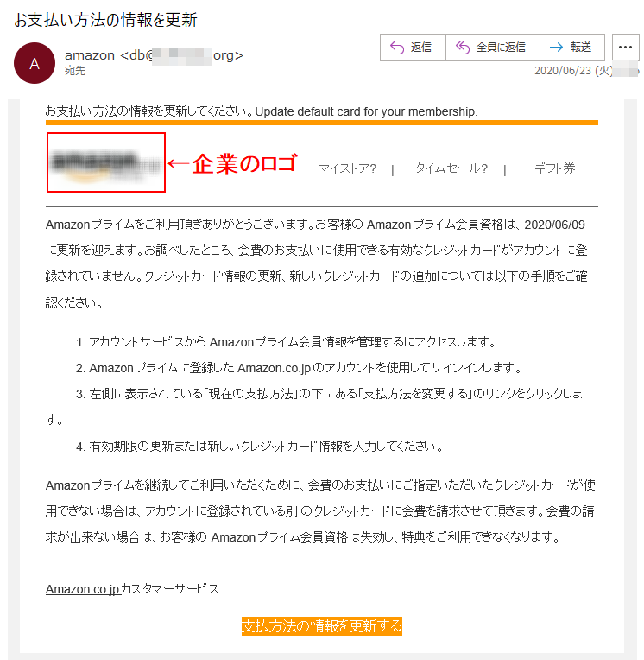Click the 返信 reply button label
The image size is (644, 660).
420,48
